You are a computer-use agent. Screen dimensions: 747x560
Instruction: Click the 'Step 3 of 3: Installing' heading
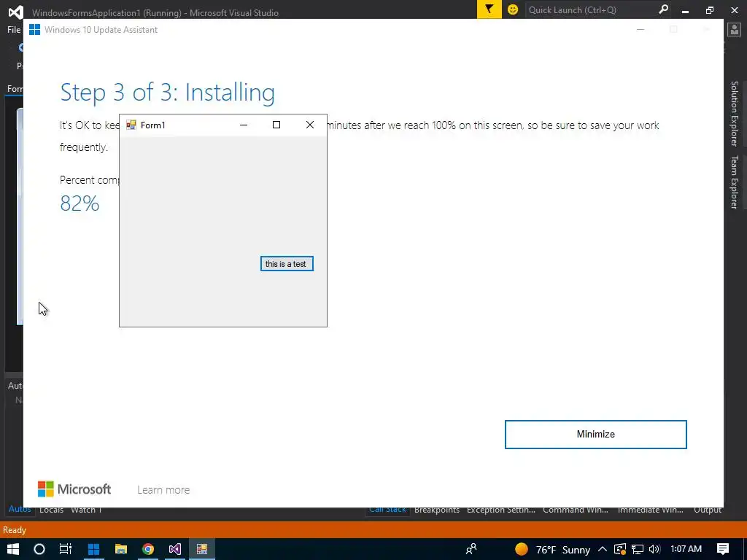coord(167,92)
